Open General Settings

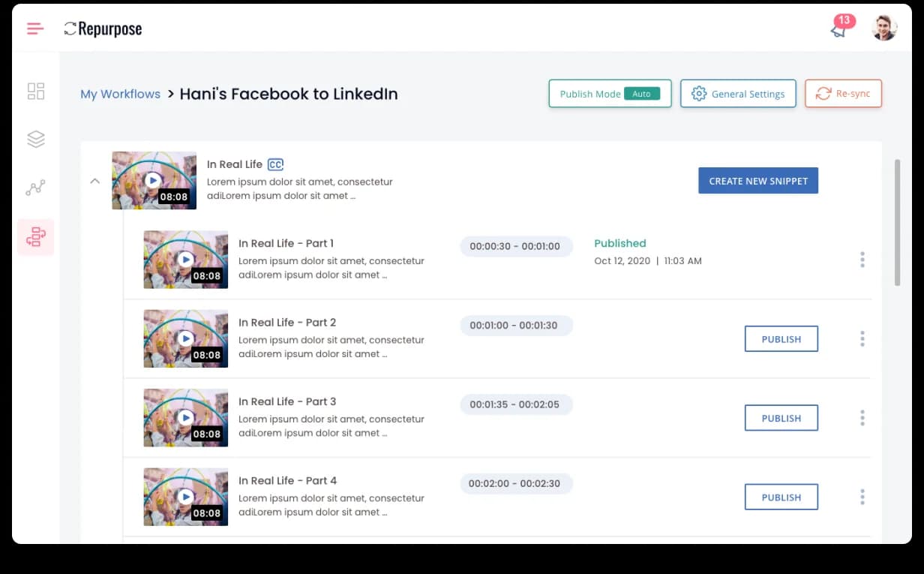coord(738,94)
